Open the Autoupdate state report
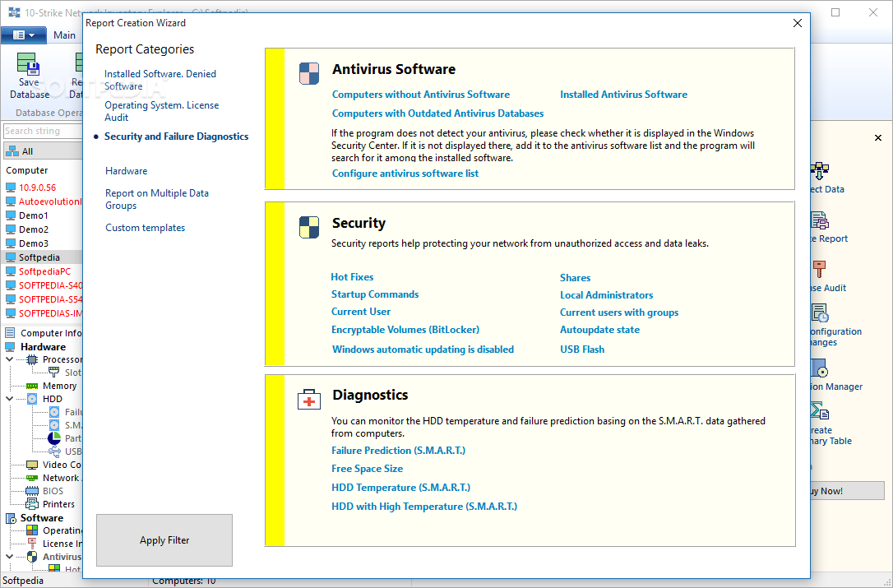This screenshot has height=588, width=893. [x=599, y=330]
